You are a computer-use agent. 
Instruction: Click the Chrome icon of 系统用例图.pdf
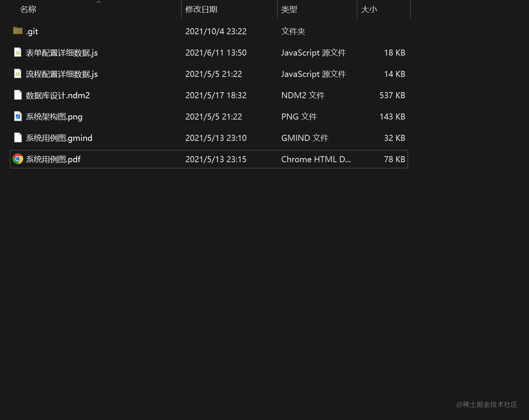(18, 159)
